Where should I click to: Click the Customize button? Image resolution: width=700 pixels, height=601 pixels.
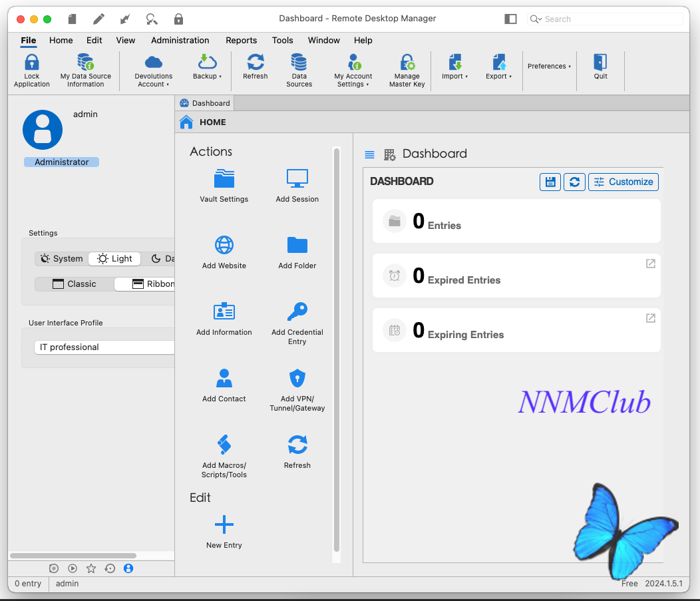pos(623,182)
